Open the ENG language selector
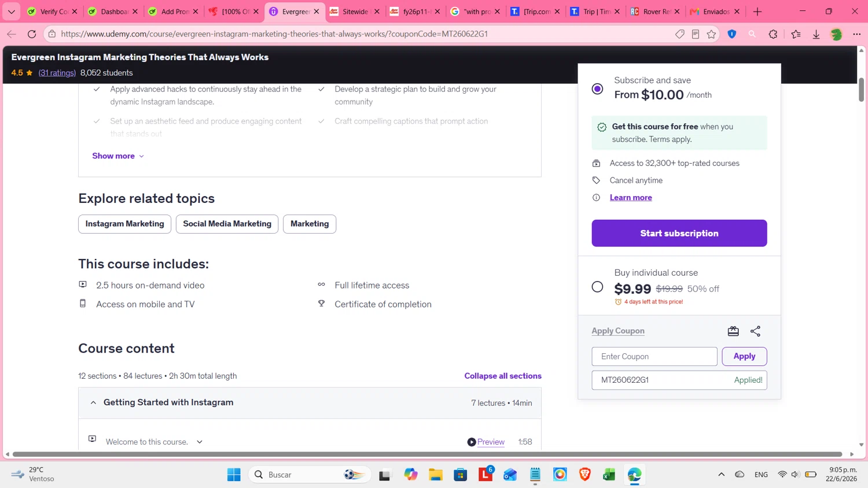The width and height of the screenshot is (868, 488). pyautogui.click(x=761, y=475)
